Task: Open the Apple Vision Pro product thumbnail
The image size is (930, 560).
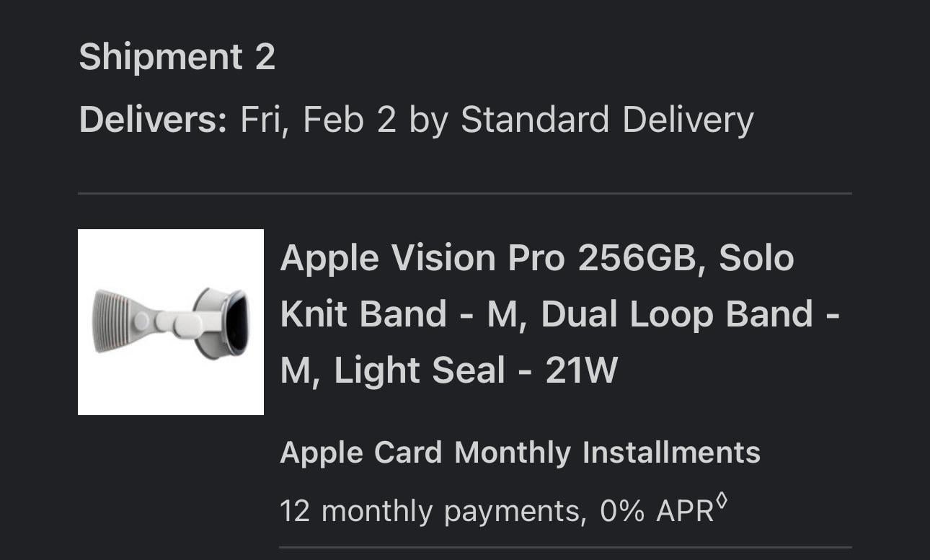Action: point(171,322)
